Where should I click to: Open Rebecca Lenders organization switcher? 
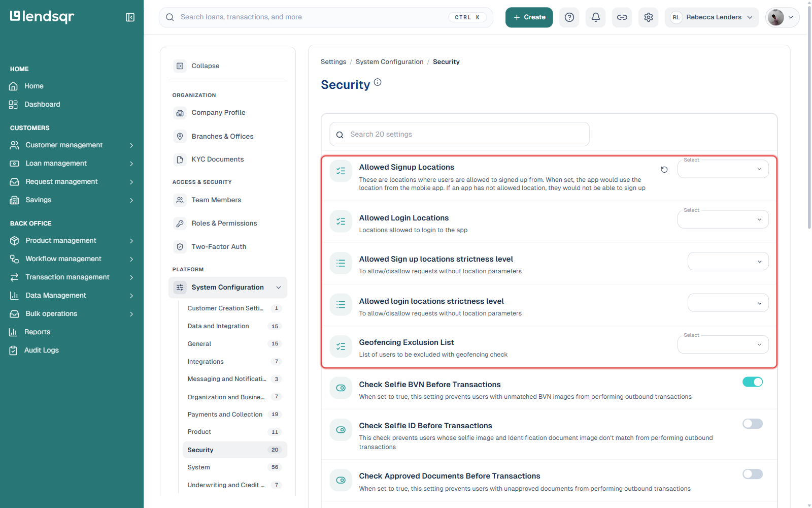(712, 17)
